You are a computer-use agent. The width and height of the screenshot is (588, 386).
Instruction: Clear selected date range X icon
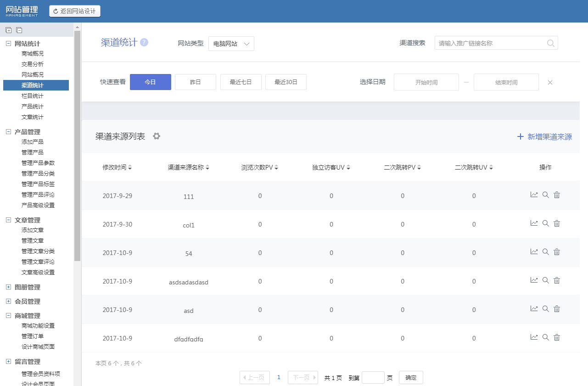(x=550, y=82)
